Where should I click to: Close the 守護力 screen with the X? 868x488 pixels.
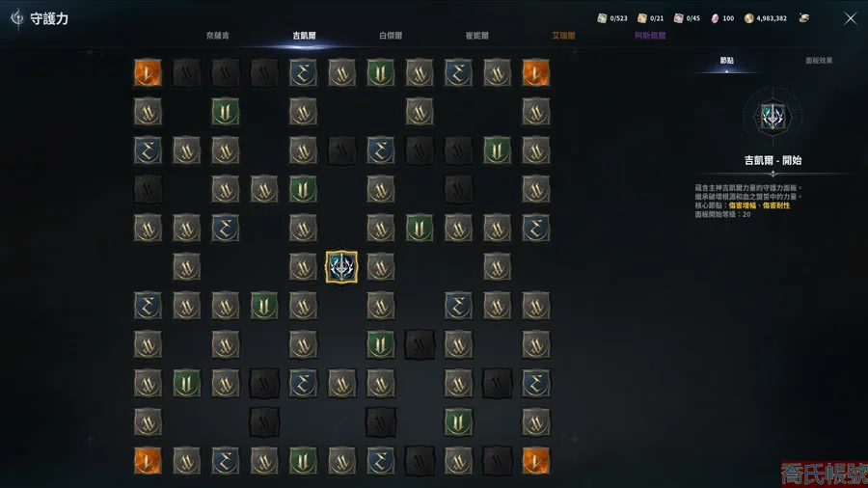click(x=851, y=18)
